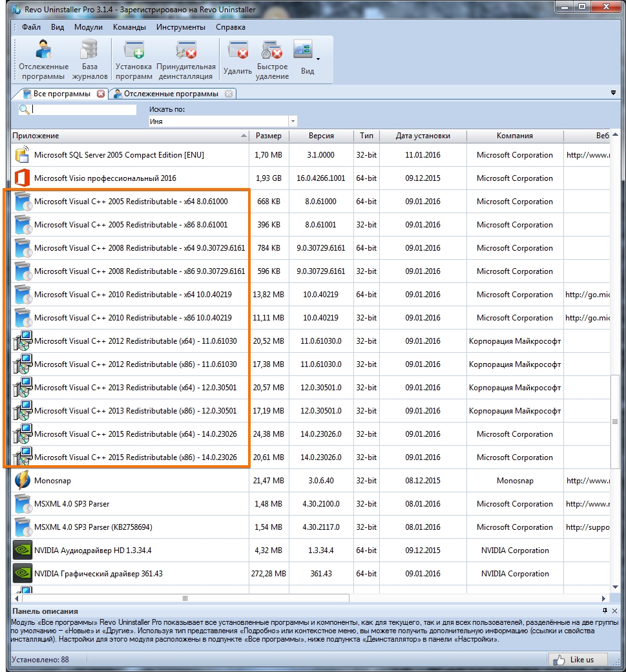Start Принудительная деинсталляция from the toolbar
Screen dimensions: 626x672
coord(185,59)
